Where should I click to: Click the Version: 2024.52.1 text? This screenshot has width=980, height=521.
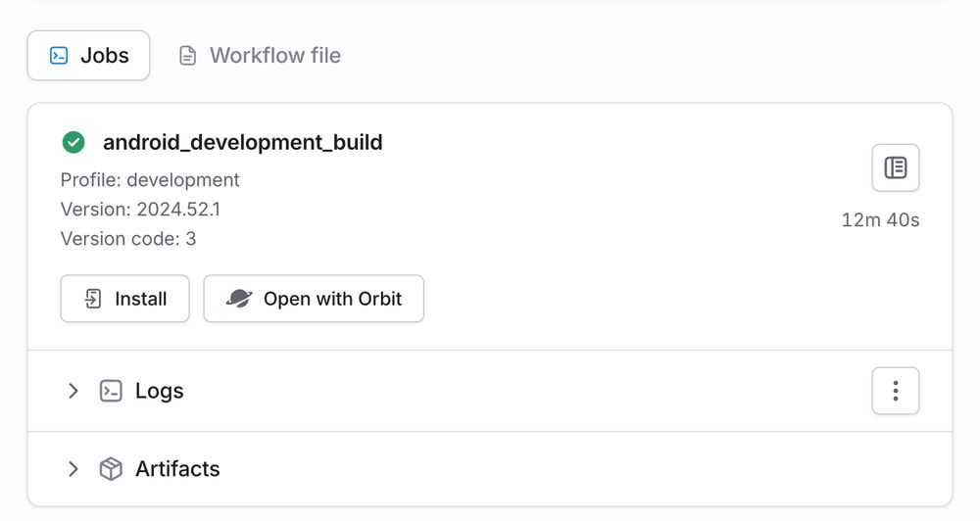pos(140,210)
